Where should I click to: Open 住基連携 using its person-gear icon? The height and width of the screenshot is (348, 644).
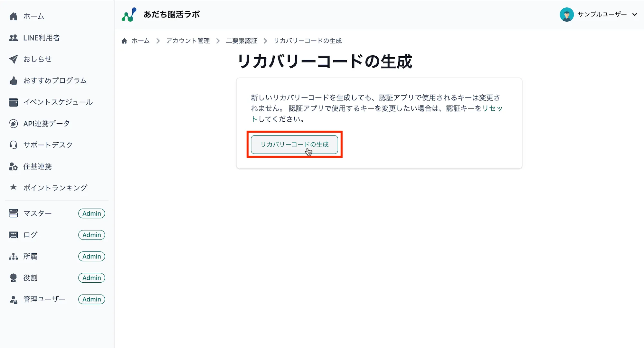[x=14, y=166]
